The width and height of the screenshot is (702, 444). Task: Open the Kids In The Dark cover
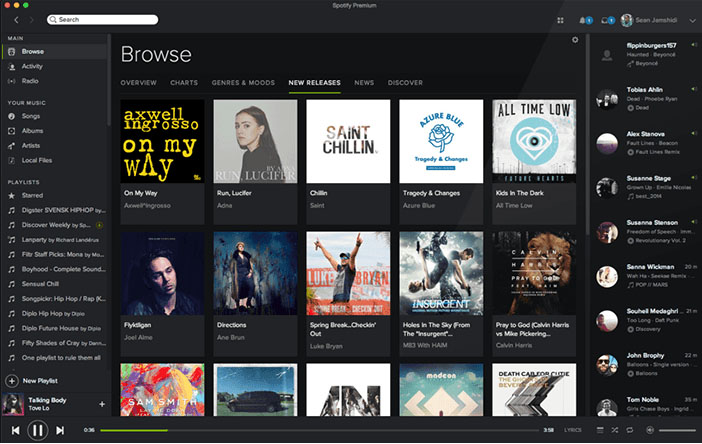tap(534, 141)
